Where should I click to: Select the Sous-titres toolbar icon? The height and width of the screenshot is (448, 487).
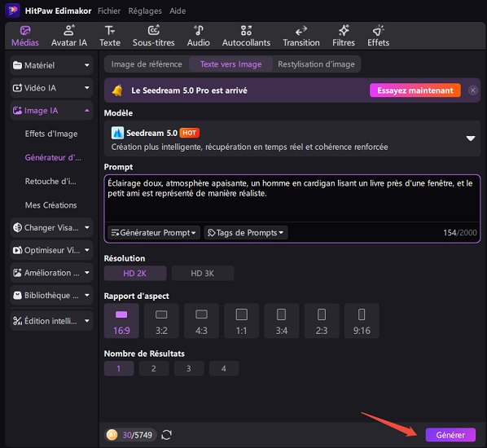(x=153, y=36)
